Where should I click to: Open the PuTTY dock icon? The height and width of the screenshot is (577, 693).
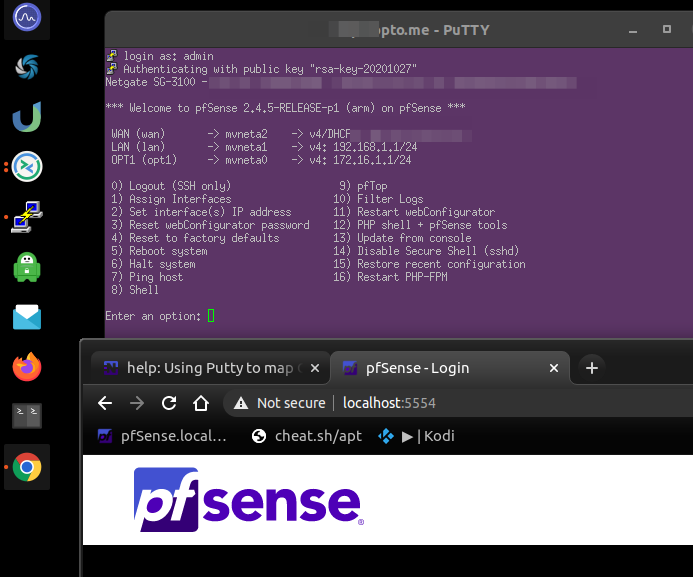(x=27, y=216)
